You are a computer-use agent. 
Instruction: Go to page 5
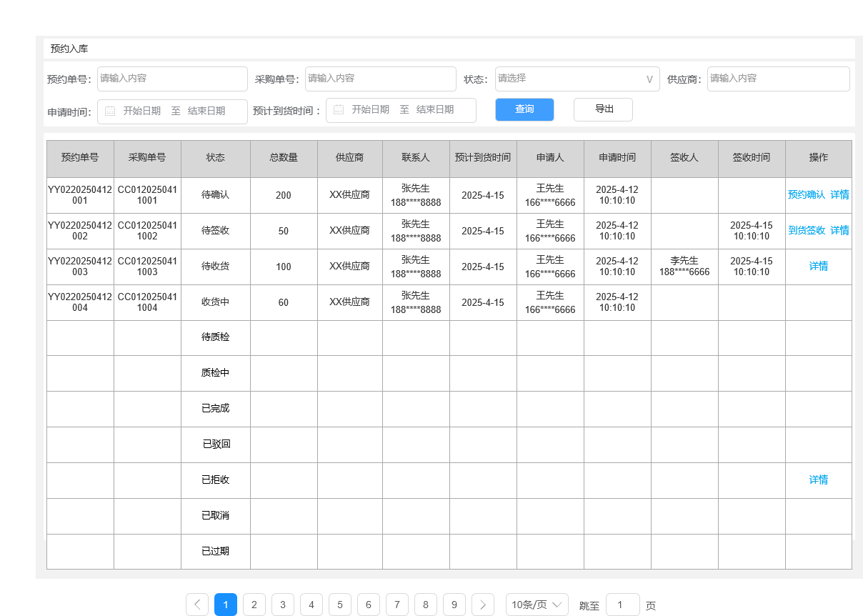[340, 605]
